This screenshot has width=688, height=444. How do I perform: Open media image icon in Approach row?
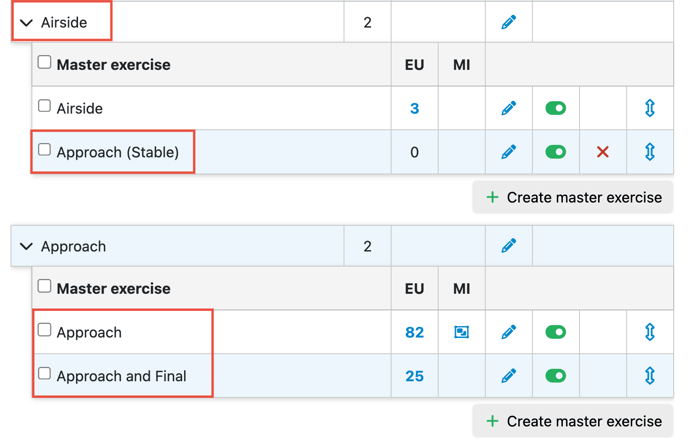click(461, 332)
